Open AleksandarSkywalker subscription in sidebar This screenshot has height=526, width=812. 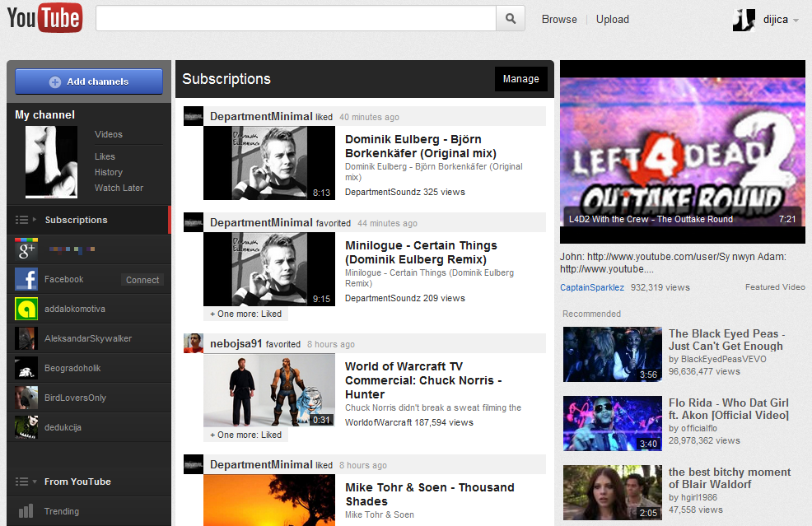click(x=88, y=338)
